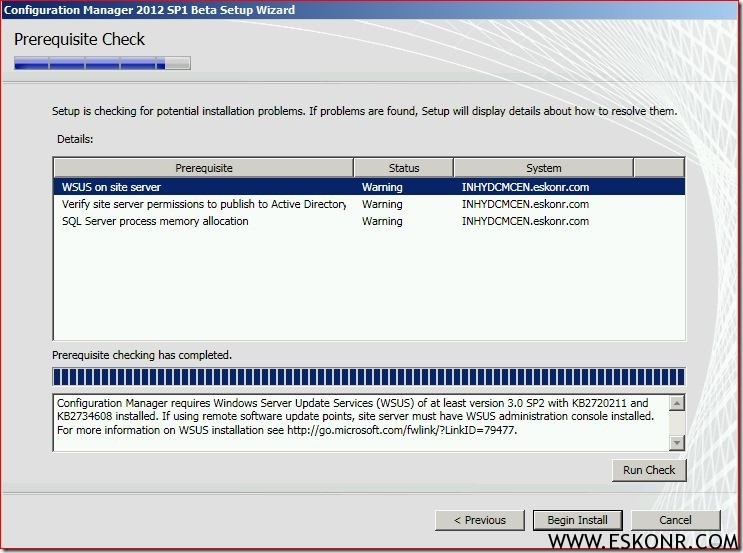Viewport: 743px width, 553px height.
Task: Sort by the System column header
Action: click(x=544, y=168)
